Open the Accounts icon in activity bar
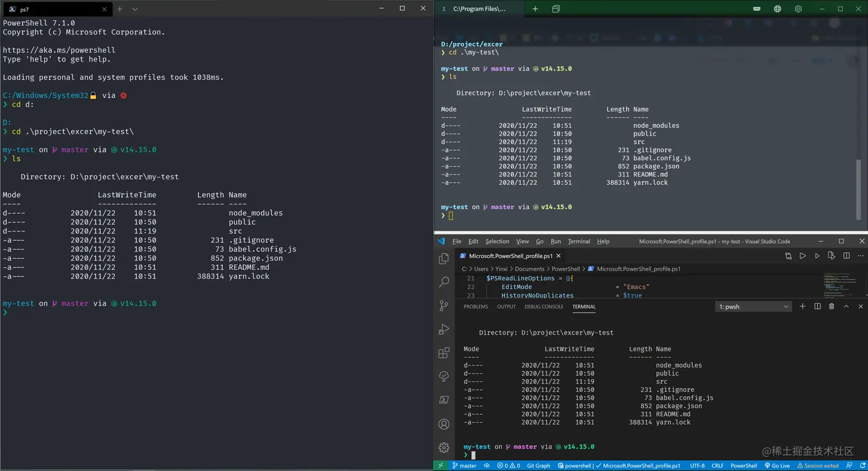This screenshot has height=471, width=868. (444, 424)
